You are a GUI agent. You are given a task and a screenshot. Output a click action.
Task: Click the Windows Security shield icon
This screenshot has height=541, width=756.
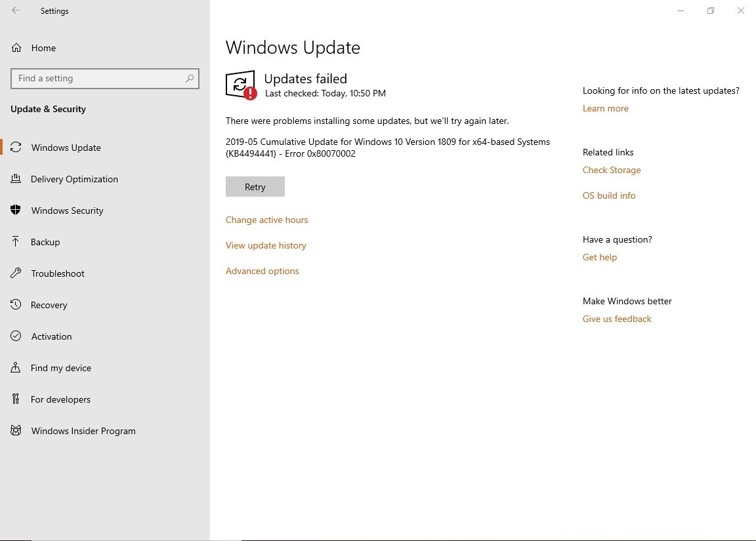[16, 210]
